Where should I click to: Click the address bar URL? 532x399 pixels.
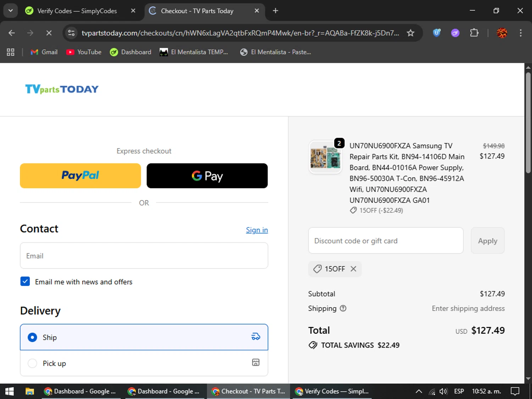click(x=240, y=33)
